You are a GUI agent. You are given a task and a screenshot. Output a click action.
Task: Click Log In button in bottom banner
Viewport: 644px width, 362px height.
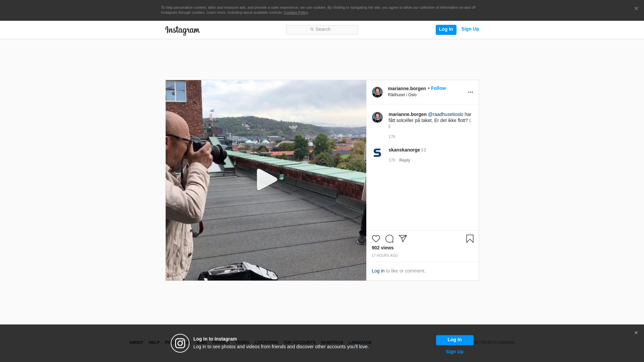(454, 340)
